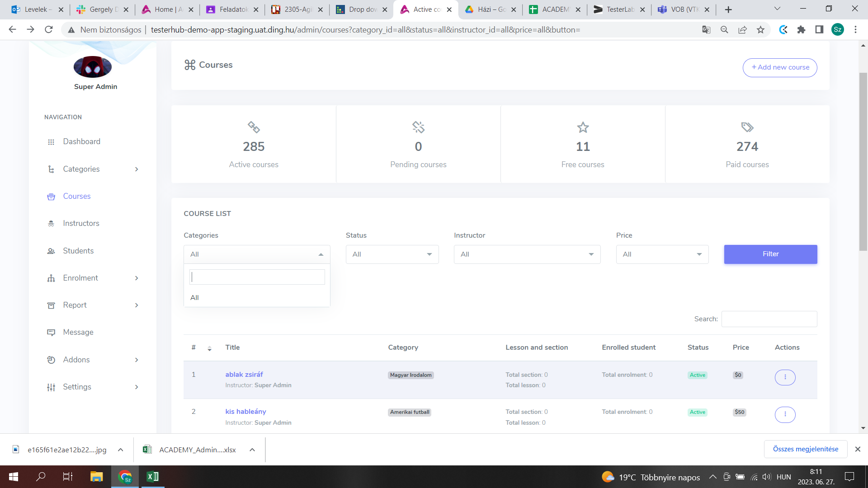Click the Students icon in navigation

pos(51,251)
